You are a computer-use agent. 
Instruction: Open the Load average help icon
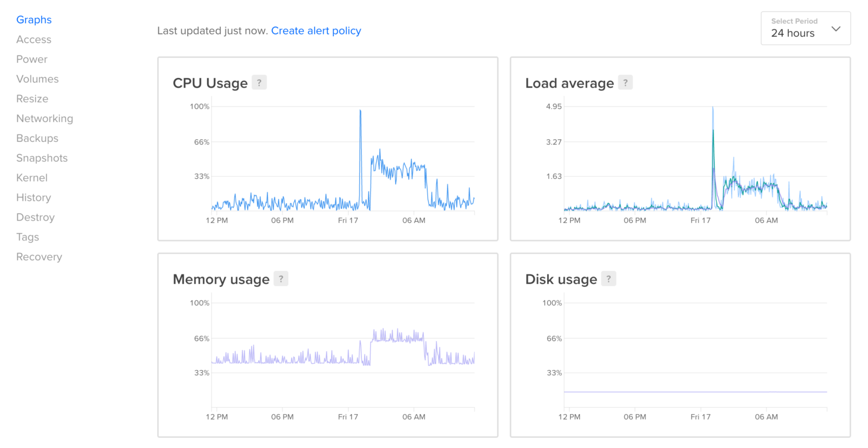pos(626,82)
